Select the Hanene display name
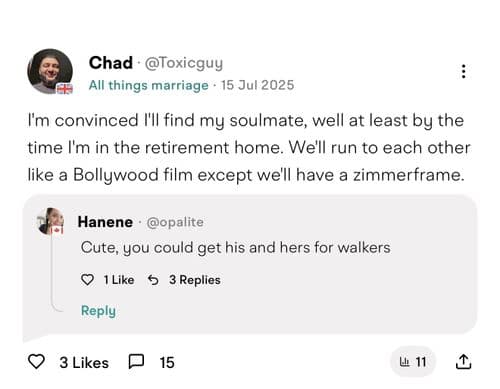This screenshot has width=500, height=389. pos(105,222)
